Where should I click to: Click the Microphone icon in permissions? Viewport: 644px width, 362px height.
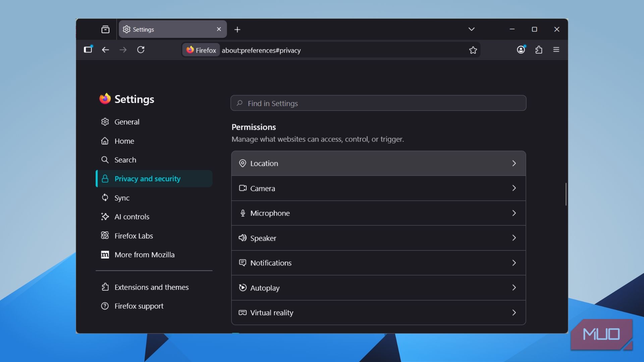pyautogui.click(x=243, y=213)
